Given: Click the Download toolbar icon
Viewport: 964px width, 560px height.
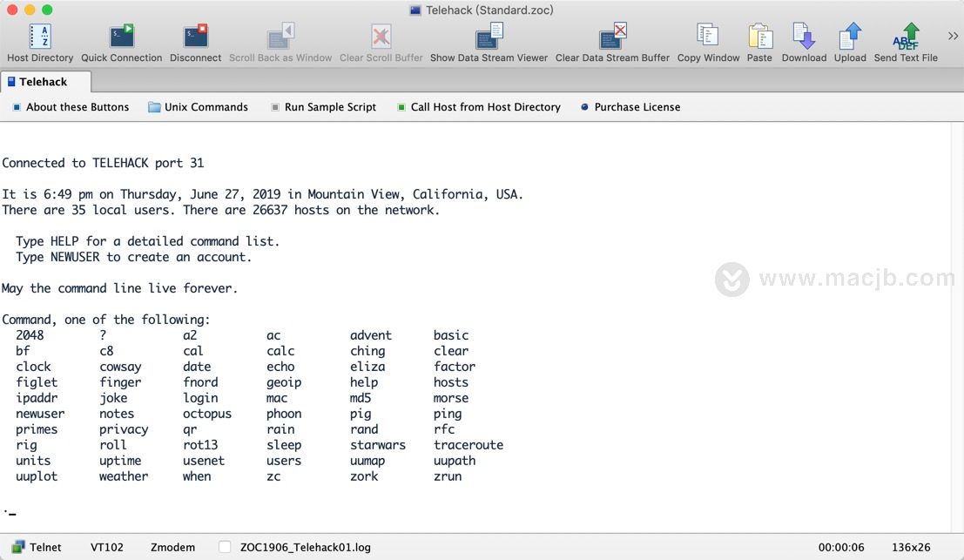Looking at the screenshot, I should click(x=804, y=37).
